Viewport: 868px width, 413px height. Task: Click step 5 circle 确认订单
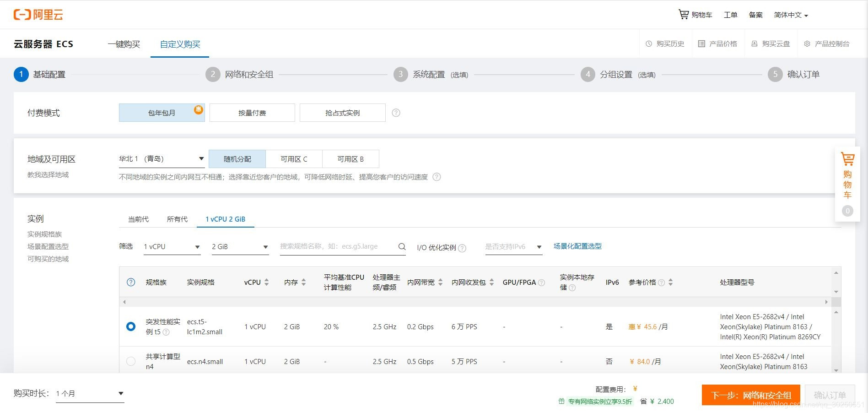(775, 74)
